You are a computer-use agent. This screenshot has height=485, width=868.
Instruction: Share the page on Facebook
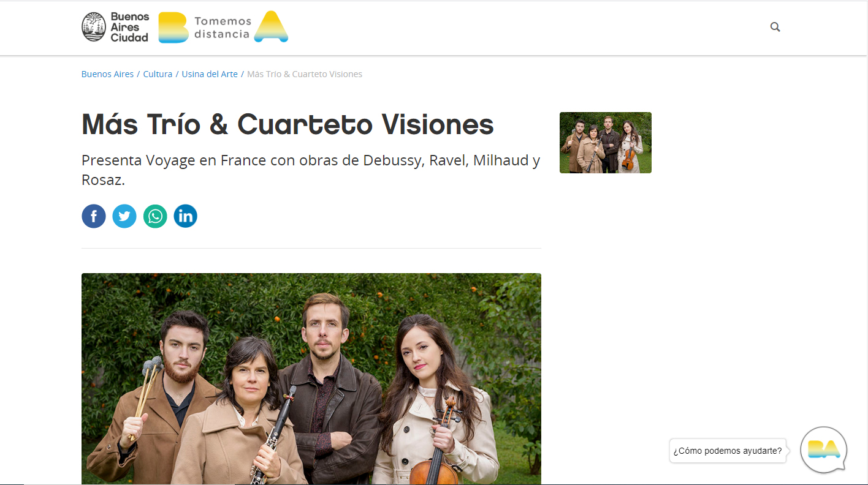[x=94, y=216]
